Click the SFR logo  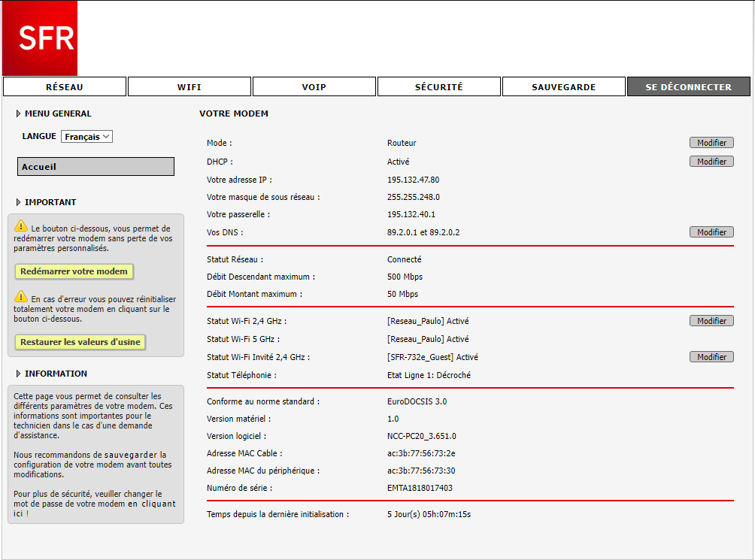[x=39, y=38]
